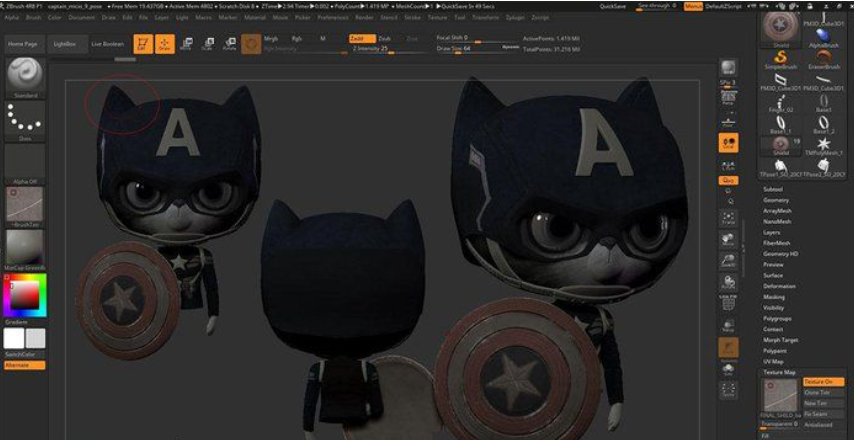The width and height of the screenshot is (854, 440).
Task: Select the Edit mode button
Action: click(143, 44)
